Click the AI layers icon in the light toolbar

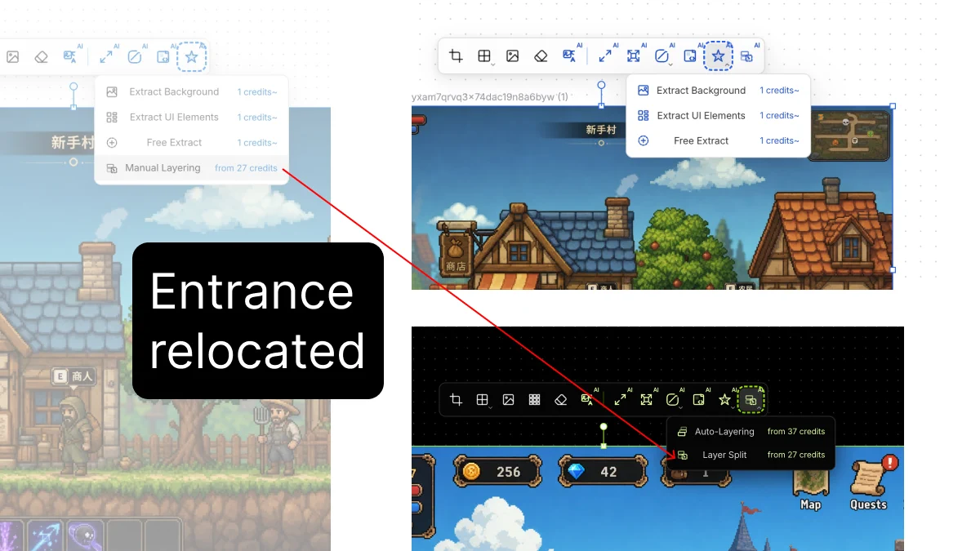point(746,56)
